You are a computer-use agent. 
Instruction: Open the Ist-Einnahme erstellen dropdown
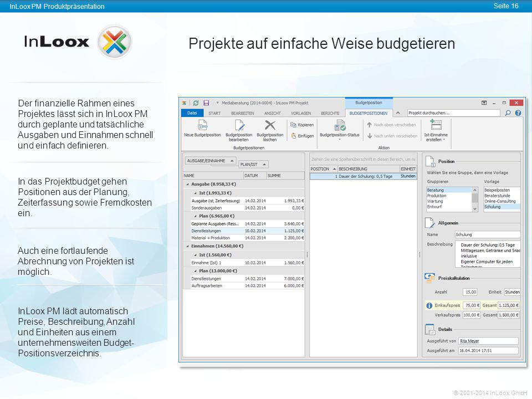coord(436,131)
